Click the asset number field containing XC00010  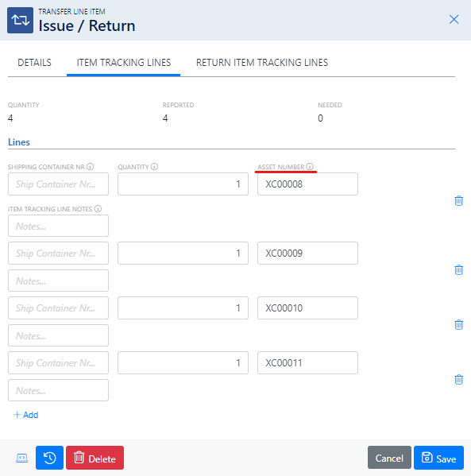point(307,308)
